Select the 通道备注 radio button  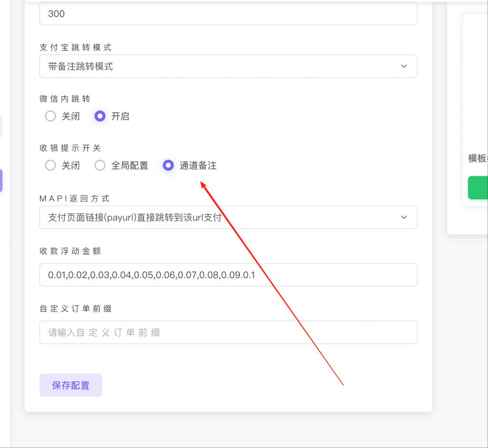pos(168,165)
